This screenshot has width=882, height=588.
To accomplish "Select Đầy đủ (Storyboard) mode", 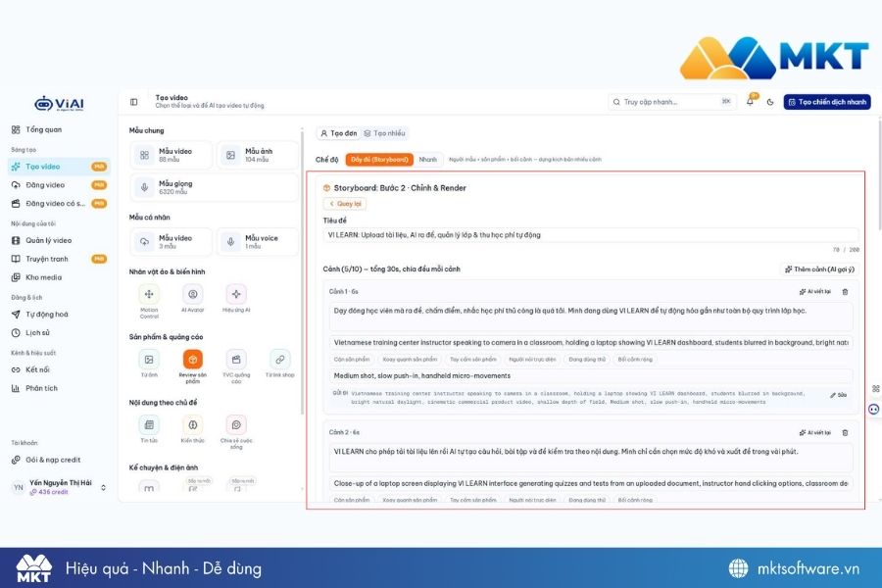I will pos(379,160).
